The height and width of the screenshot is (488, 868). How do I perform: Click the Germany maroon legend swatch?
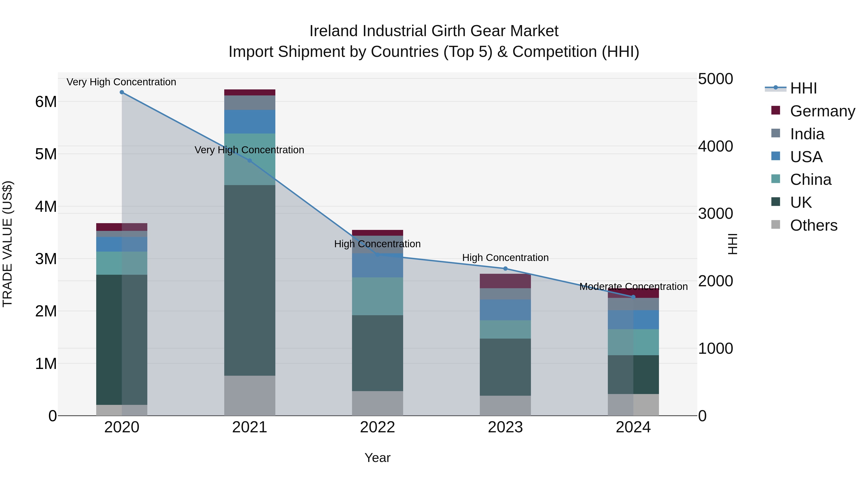pos(776,110)
